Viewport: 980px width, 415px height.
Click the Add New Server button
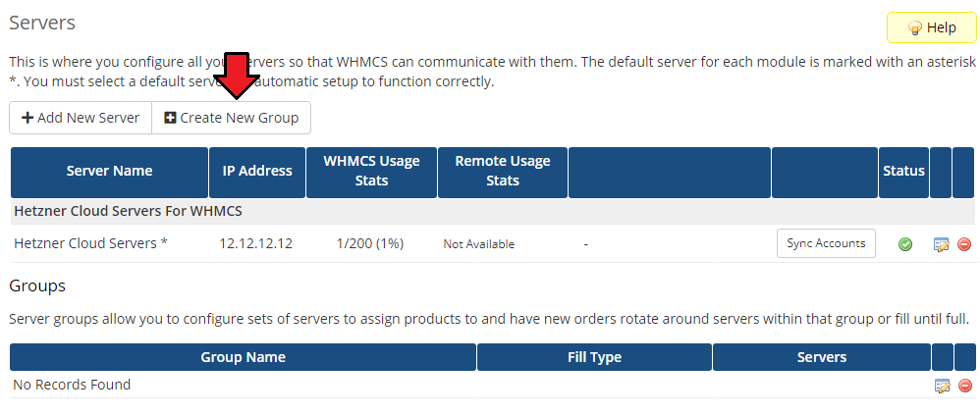81,118
